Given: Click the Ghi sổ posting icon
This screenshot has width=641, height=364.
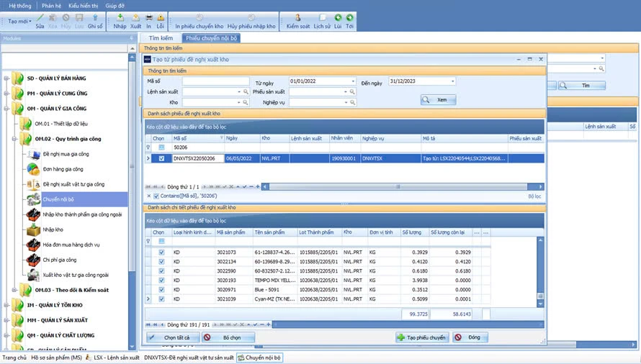Looking at the screenshot, I should pyautogui.click(x=95, y=17).
